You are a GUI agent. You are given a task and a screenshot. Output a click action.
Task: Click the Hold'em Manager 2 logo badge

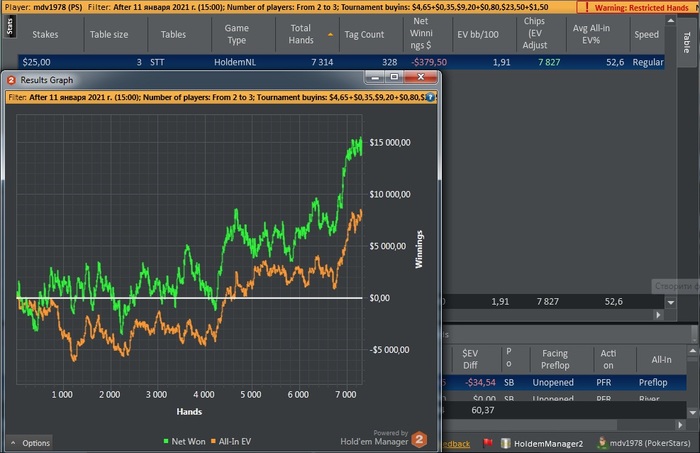click(419, 440)
